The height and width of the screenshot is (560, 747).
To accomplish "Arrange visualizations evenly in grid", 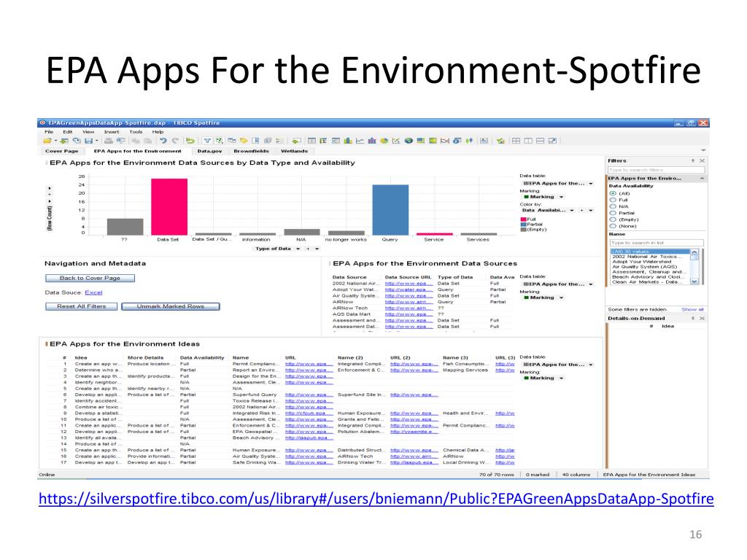I will (x=516, y=141).
